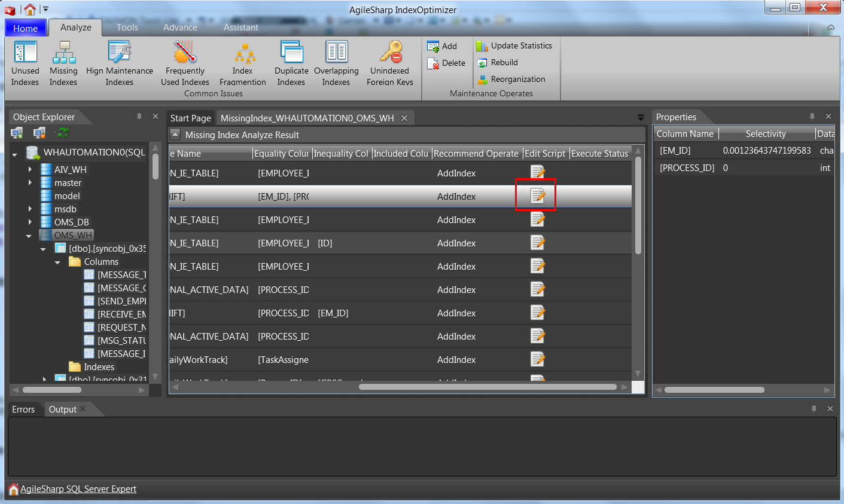Click Add in Maintenance Operates
Image resolution: width=844 pixels, height=504 pixels.
[x=442, y=46]
